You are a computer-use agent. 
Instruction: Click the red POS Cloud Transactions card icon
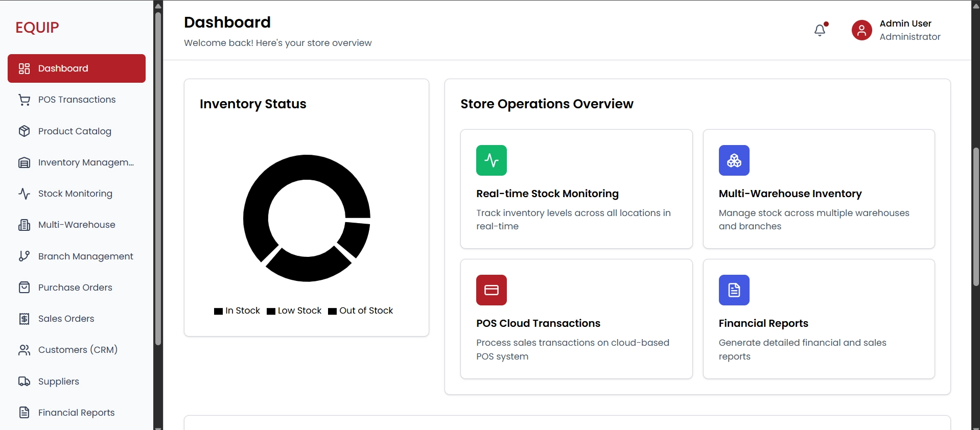[491, 290]
